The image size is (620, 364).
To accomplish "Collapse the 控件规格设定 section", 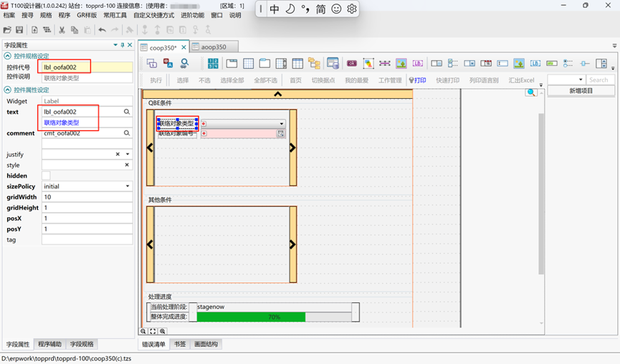I will [7, 56].
